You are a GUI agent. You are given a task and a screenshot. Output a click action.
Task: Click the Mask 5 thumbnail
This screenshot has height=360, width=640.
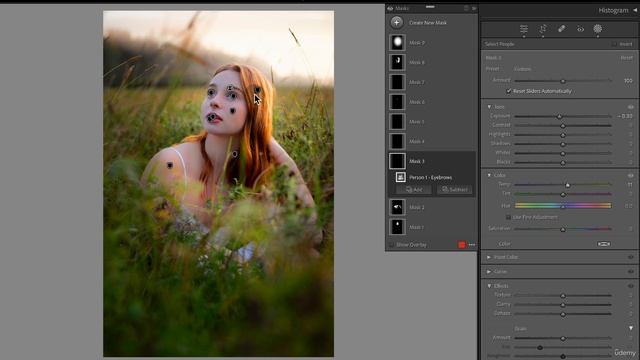click(397, 122)
